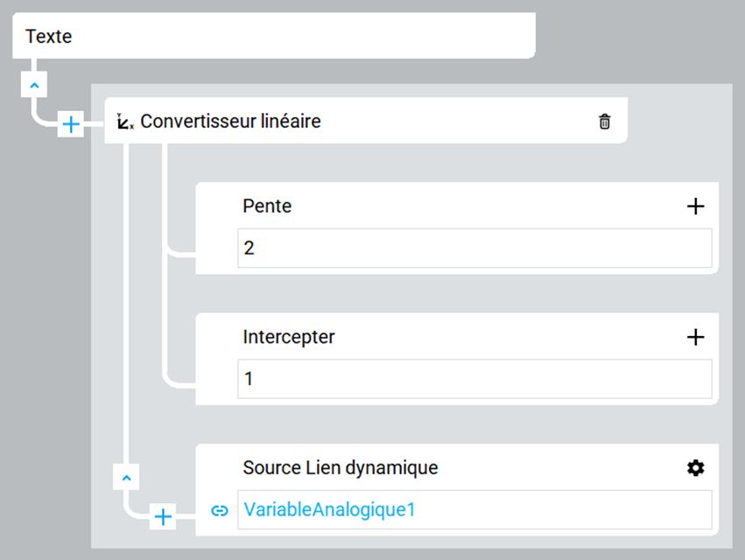This screenshot has height=560, width=745.
Task: Click the chain link icon near VariableAnalogique1
Action: coord(220,511)
